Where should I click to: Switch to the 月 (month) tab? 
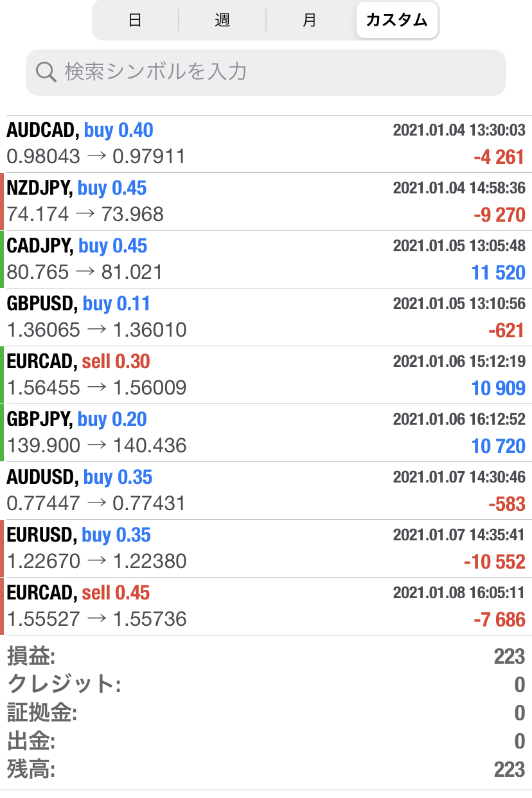tap(310, 20)
